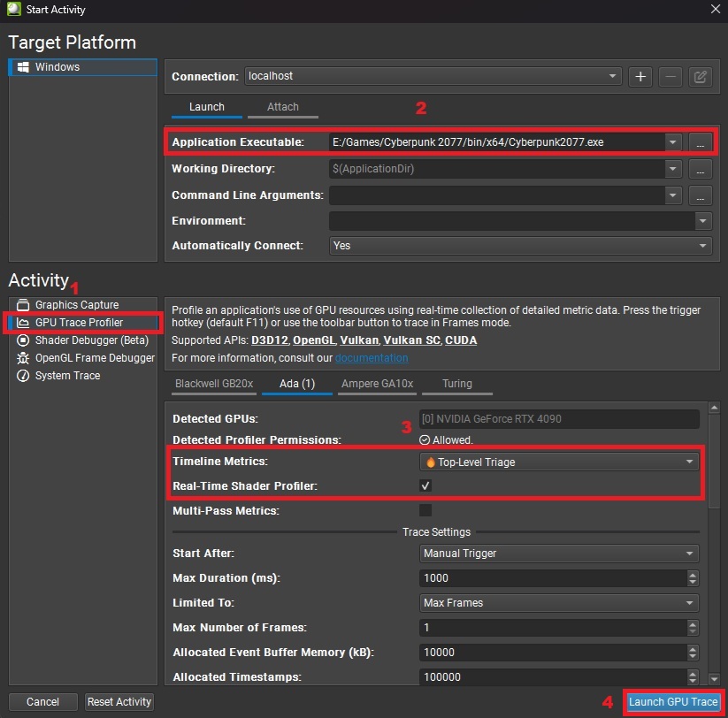Image resolution: width=728 pixels, height=718 pixels.
Task: Click the edit connection pencil icon
Action: click(700, 77)
